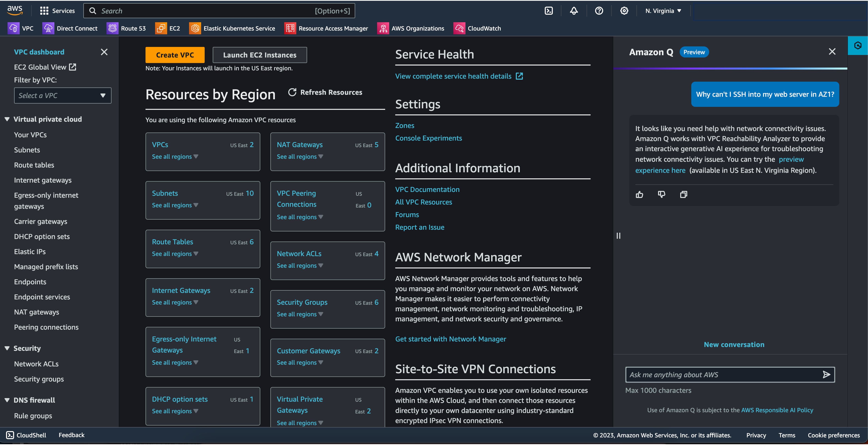Click thumbs up on Amazon Q response
The image size is (868, 445).
coord(639,195)
